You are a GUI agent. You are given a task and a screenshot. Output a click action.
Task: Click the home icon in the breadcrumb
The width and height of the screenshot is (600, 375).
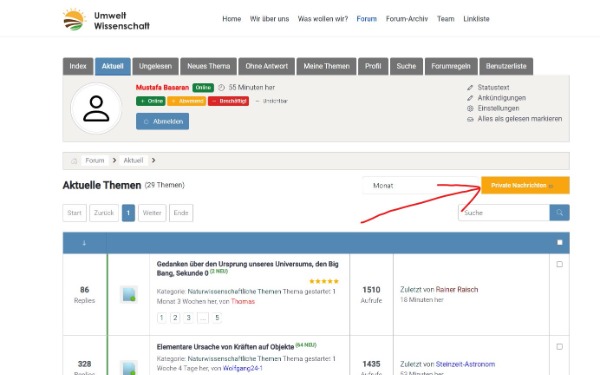tap(74, 161)
